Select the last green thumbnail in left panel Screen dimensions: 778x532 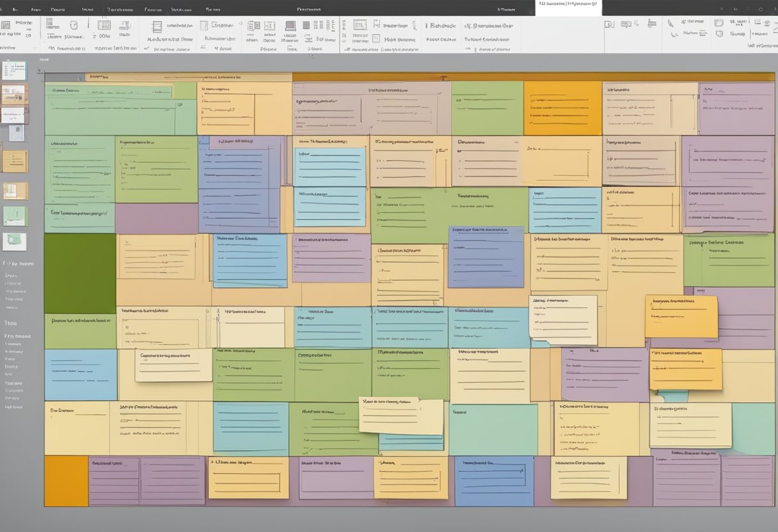tap(15, 241)
